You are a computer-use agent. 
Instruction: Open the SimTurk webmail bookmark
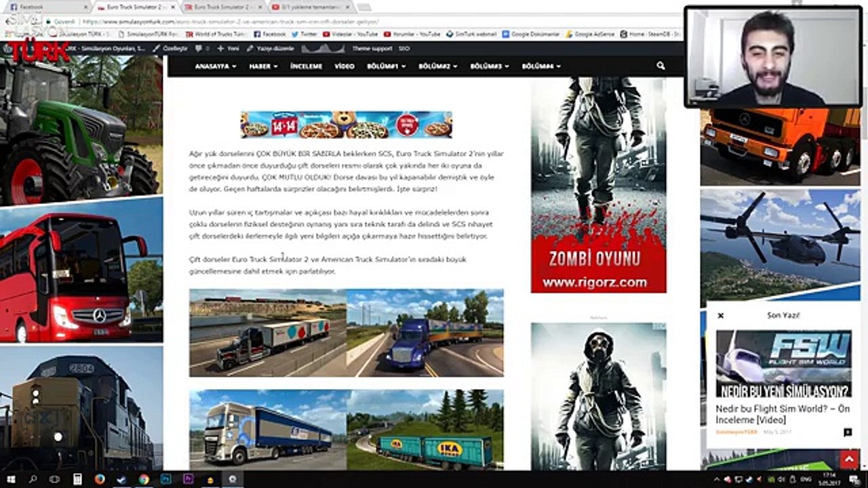pyautogui.click(x=471, y=34)
